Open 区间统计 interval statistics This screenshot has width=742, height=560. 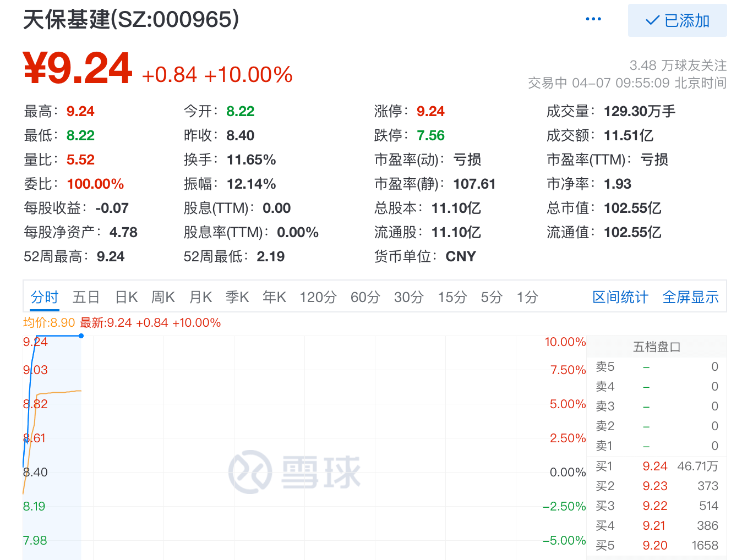(x=620, y=297)
